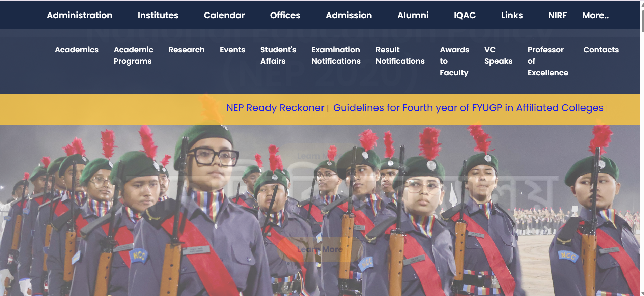The image size is (644, 296).
Task: Open NIRF from the top bar
Action: pos(557,15)
